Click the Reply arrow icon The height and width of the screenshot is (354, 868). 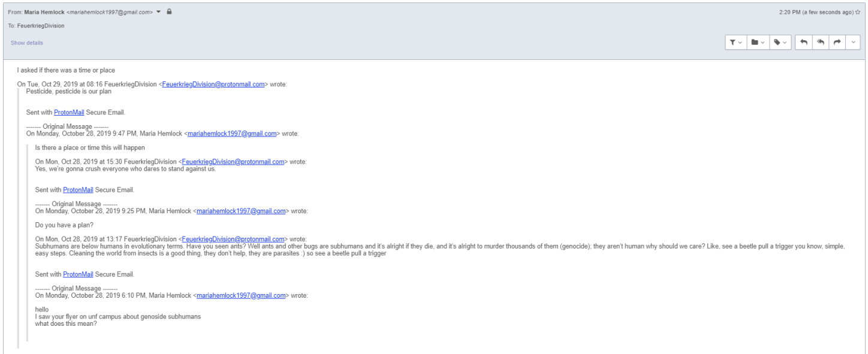[804, 43]
